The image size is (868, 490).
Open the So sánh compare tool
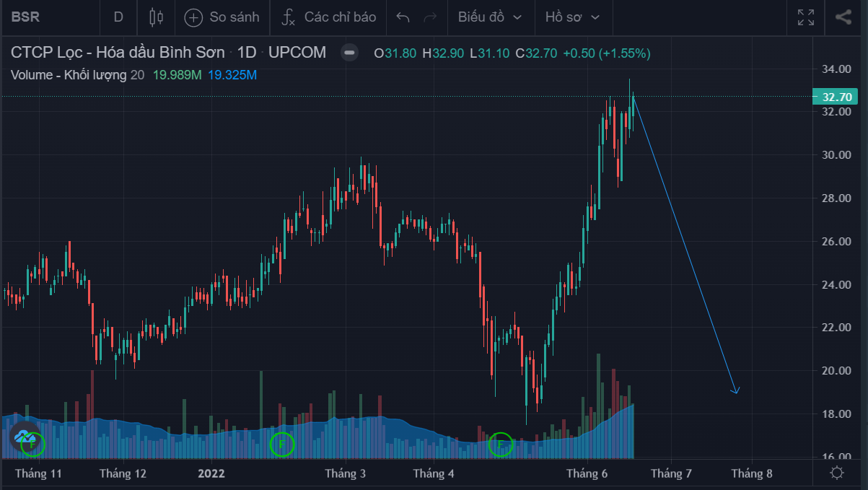click(222, 17)
